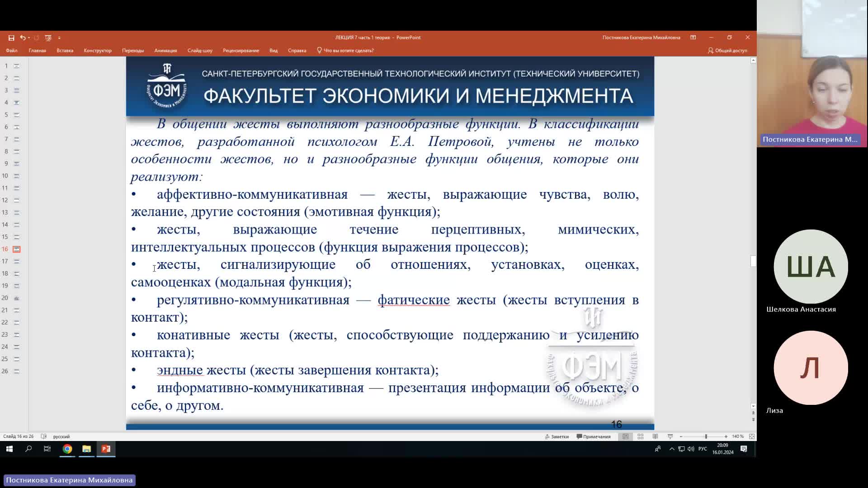
Task: Click the 'Что вы хотите сделать?' search field
Action: pyautogui.click(x=345, y=51)
